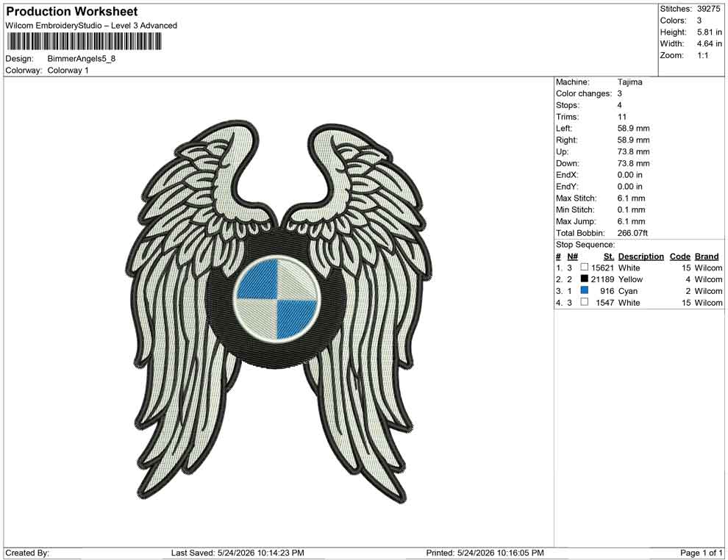Click the Total Bobbin value '266.07ft'
This screenshot has width=728, height=560.
[x=632, y=233]
